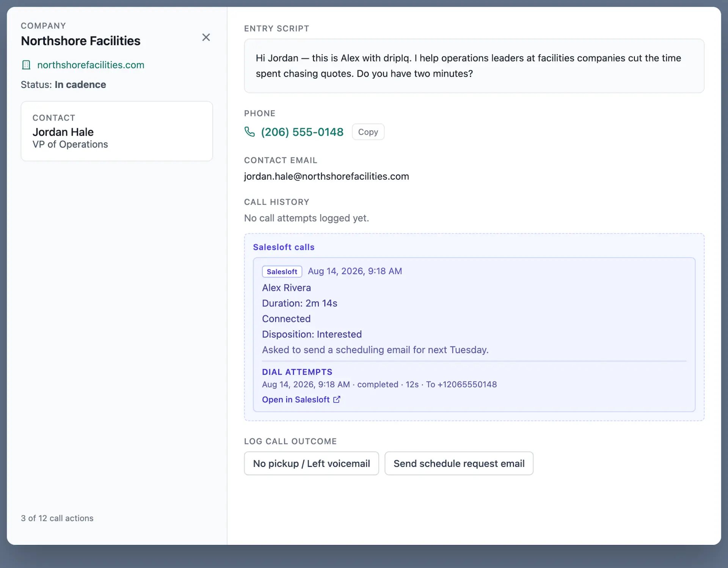Copy the contact phone number
The image size is (728, 568).
pos(368,132)
